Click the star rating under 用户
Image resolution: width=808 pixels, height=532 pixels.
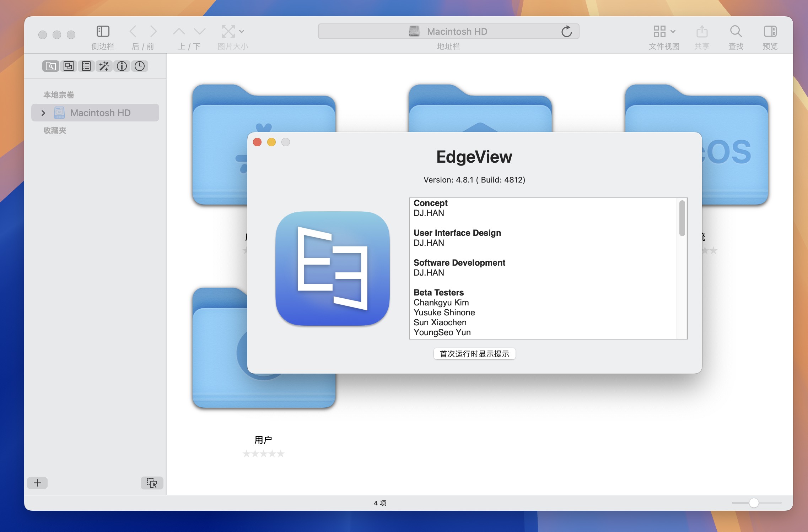(x=264, y=454)
